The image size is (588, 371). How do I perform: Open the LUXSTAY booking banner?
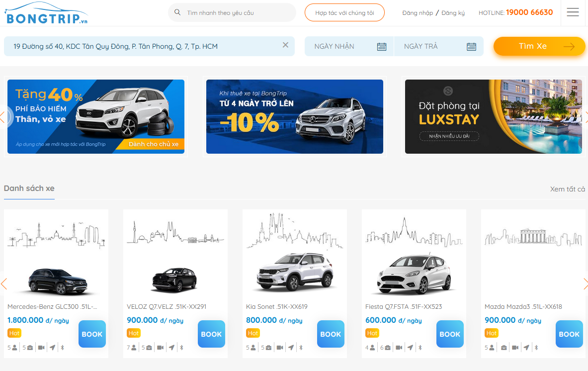pos(493,116)
